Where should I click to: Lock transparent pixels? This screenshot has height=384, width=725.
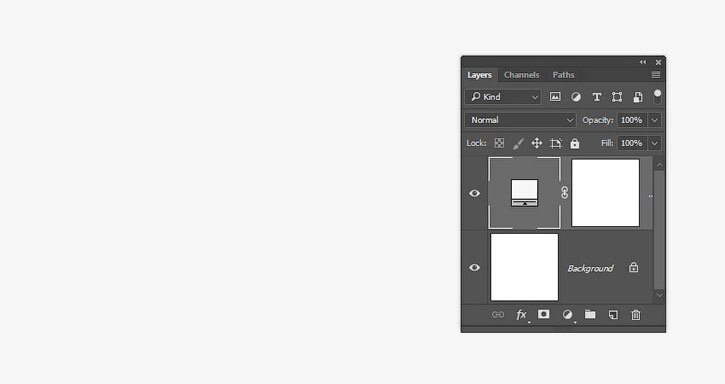pyautogui.click(x=499, y=143)
